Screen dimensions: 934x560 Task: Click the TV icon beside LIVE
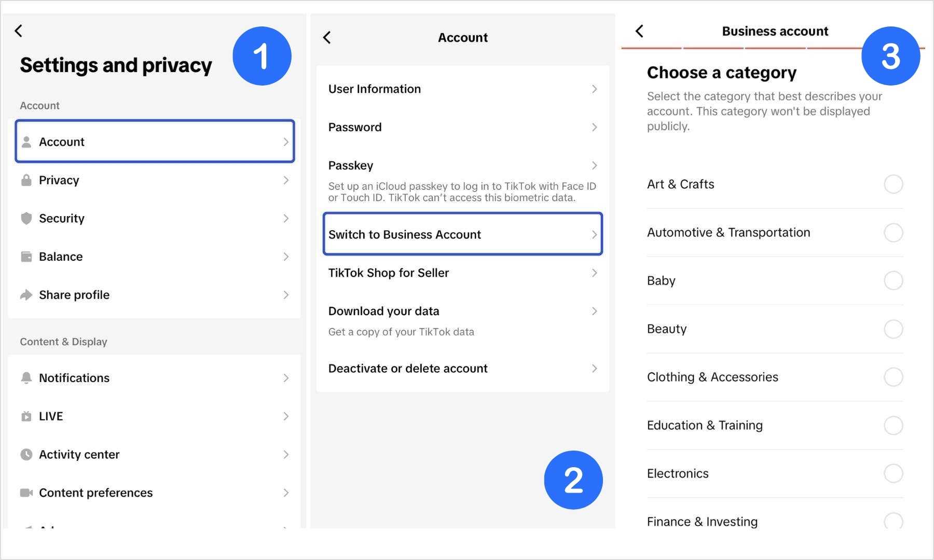tap(26, 416)
